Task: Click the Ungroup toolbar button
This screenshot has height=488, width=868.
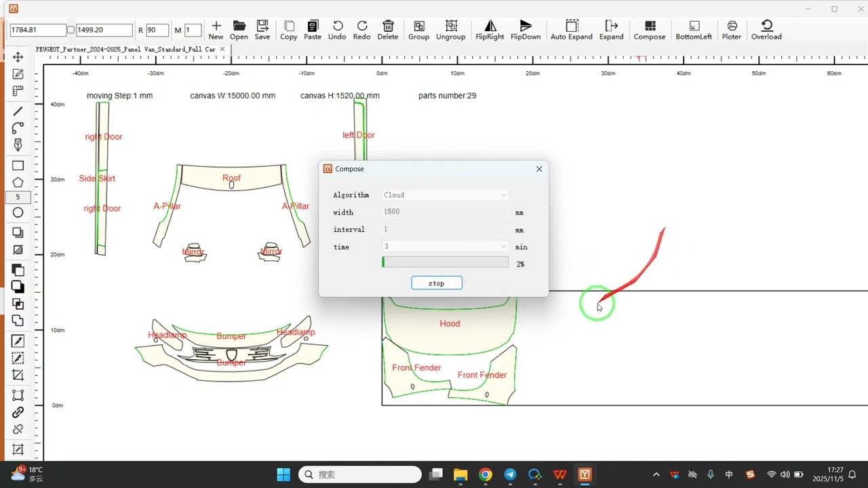Action: (451, 30)
